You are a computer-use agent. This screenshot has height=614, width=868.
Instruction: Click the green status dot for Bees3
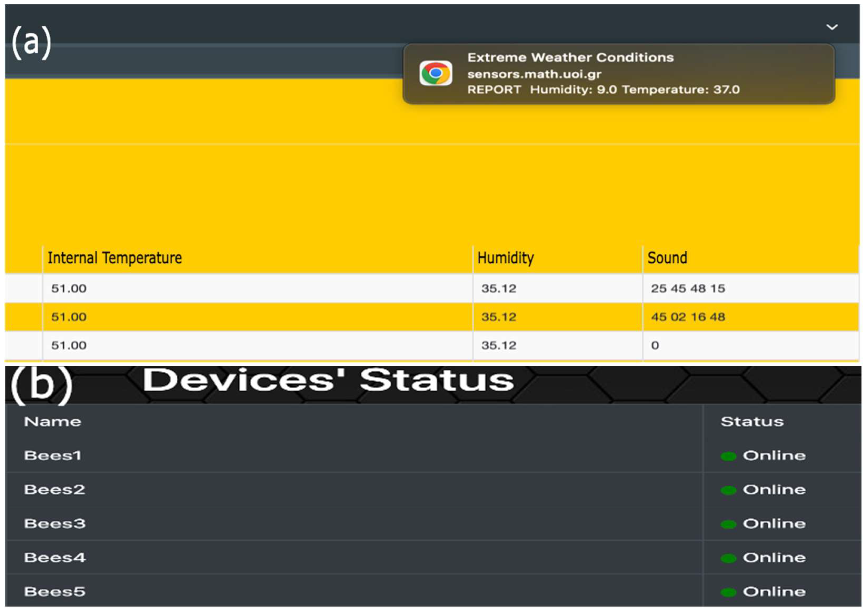pos(728,524)
